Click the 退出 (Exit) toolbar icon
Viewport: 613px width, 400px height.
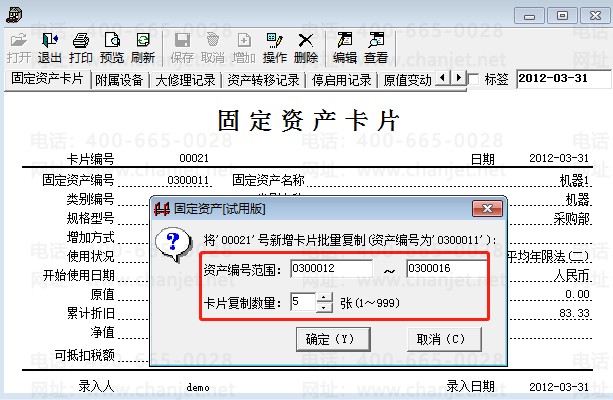tap(50, 48)
